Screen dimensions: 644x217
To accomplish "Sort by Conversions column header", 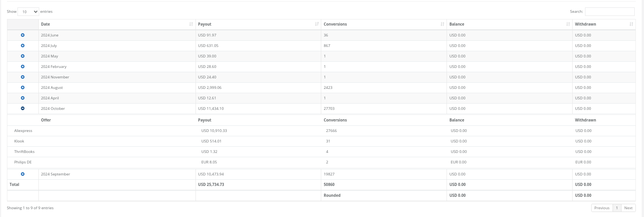I will (x=384, y=24).
